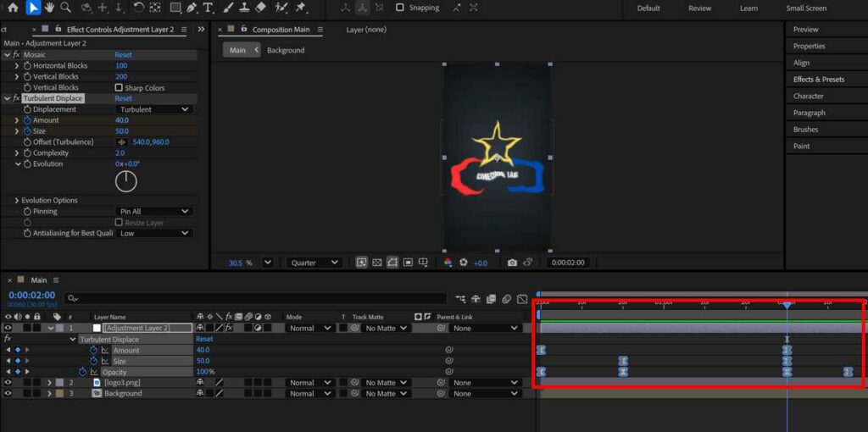Select the Orbit camera tool
The width and height of the screenshot is (868, 432).
pos(87,8)
